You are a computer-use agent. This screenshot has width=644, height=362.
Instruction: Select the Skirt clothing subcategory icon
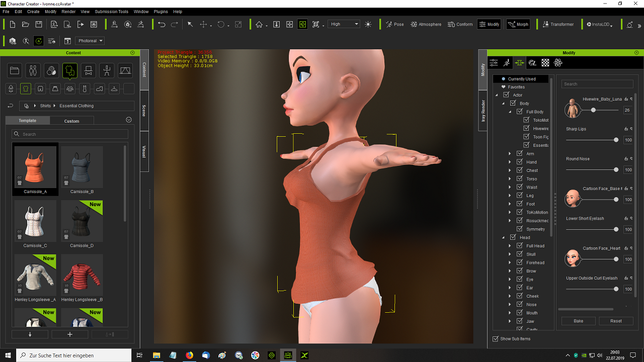55,89
